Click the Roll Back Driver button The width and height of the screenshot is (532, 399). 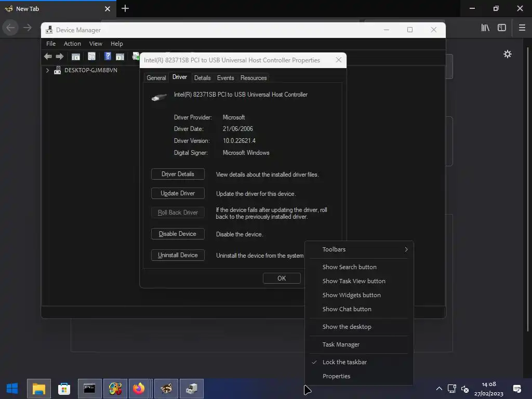point(178,212)
